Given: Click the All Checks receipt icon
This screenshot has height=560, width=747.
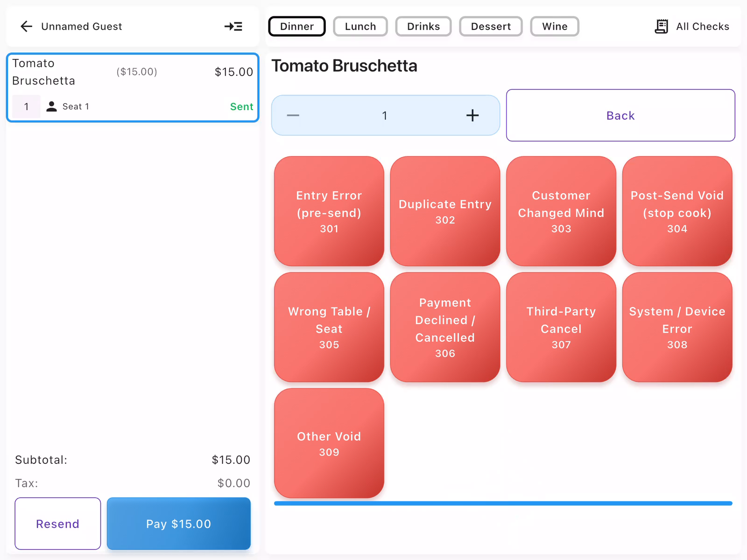Looking at the screenshot, I should tap(661, 27).
